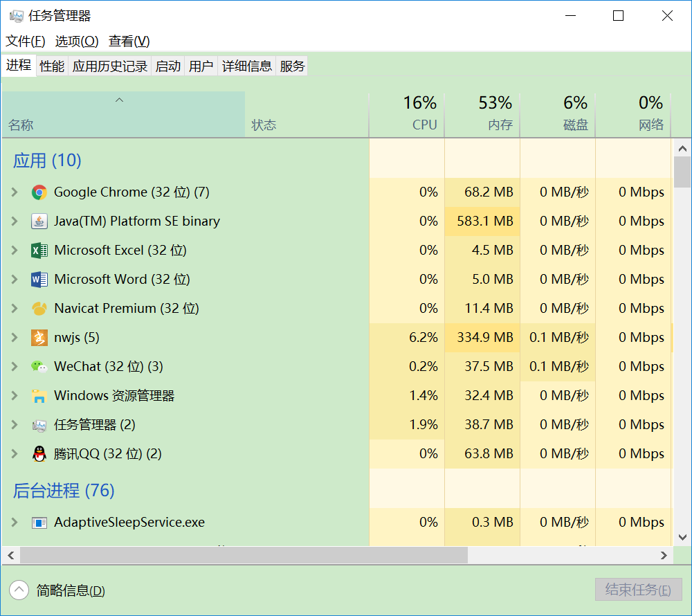Click the Google Chrome process icon
This screenshot has height=616, width=692.
tap(39, 192)
